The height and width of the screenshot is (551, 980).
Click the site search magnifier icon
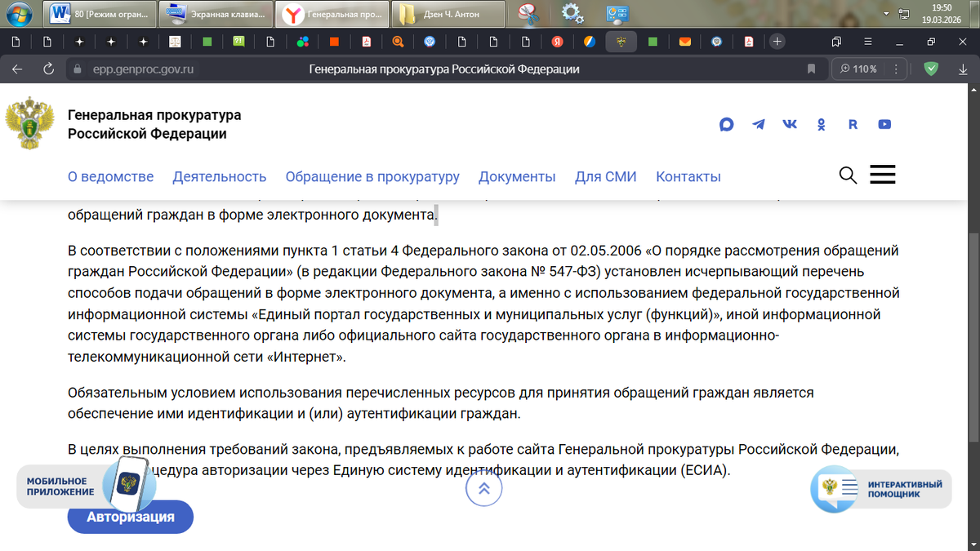[848, 175]
